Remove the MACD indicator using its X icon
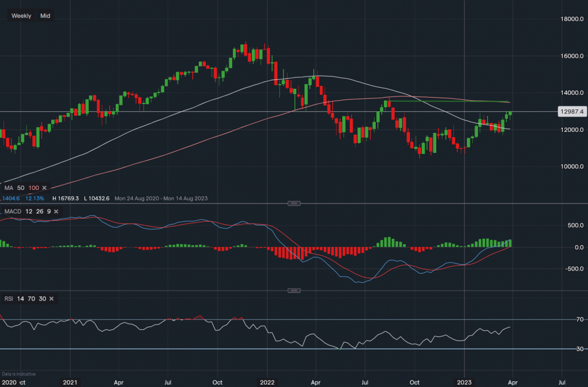 [56, 211]
